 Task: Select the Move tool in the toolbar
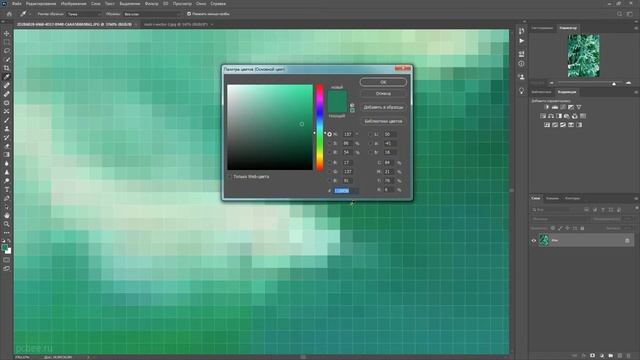(x=7, y=33)
